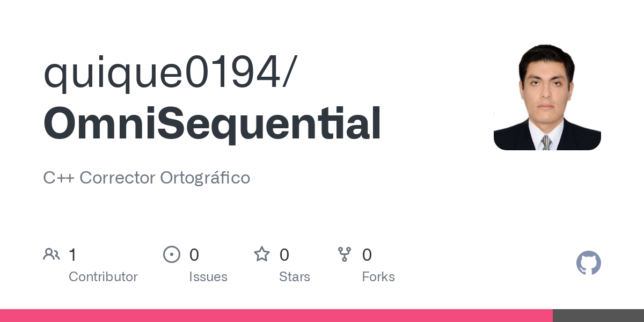Select the Forks label
This screenshot has height=322, width=644.
[x=378, y=277]
